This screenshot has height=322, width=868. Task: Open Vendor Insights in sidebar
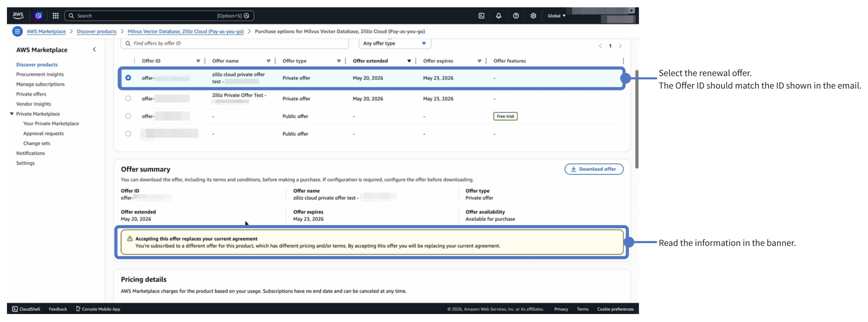(34, 104)
